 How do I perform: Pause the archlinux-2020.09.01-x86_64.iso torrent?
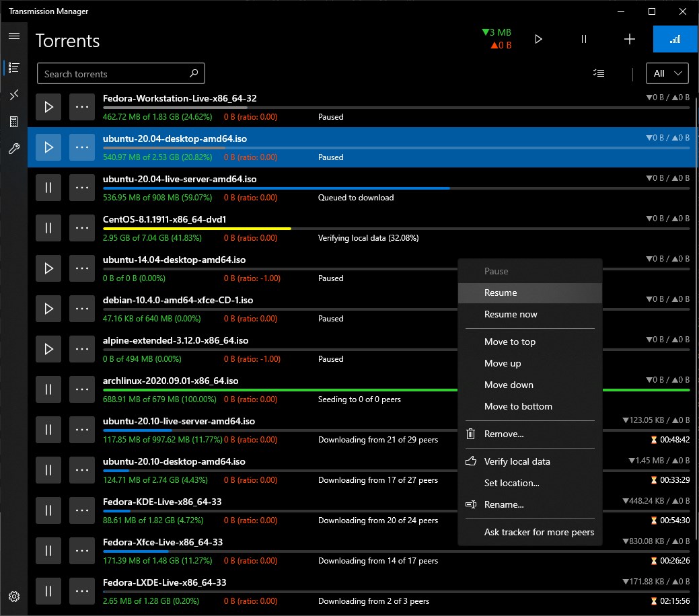(48, 389)
